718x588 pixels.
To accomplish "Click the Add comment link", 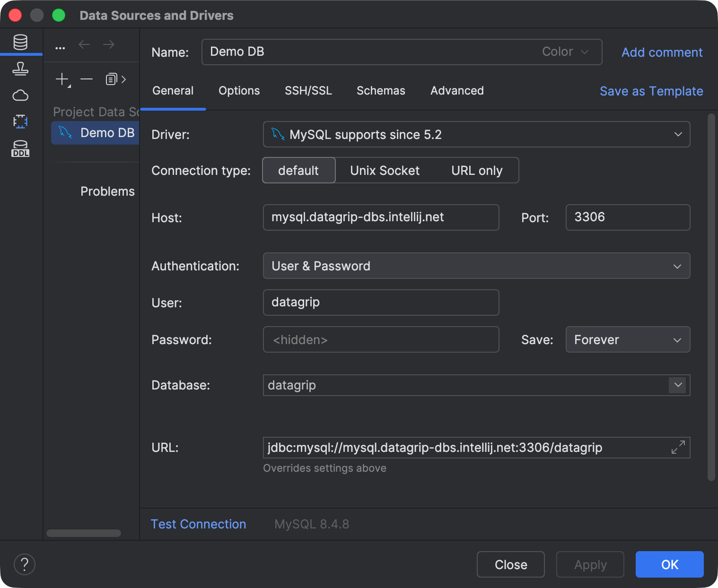I will [x=662, y=52].
